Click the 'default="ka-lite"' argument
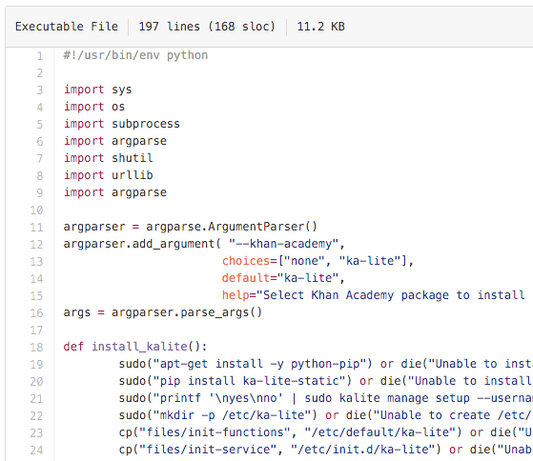This screenshot has width=533, height=461. (x=280, y=278)
